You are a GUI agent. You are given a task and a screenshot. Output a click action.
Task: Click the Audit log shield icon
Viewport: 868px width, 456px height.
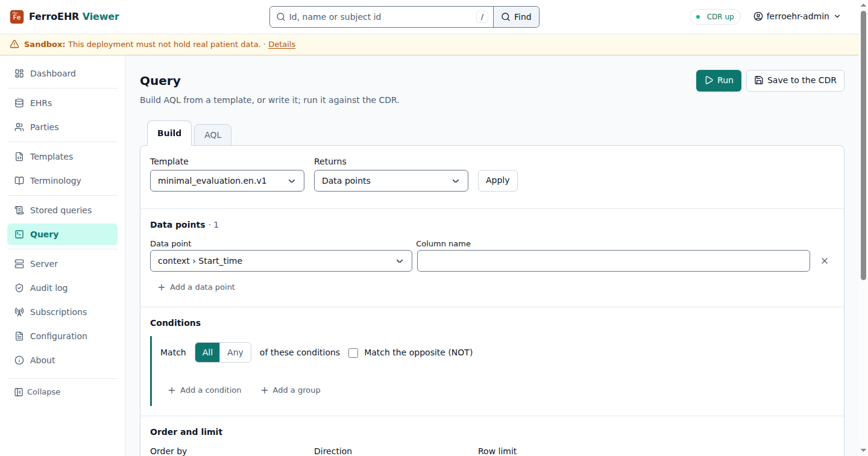19,288
